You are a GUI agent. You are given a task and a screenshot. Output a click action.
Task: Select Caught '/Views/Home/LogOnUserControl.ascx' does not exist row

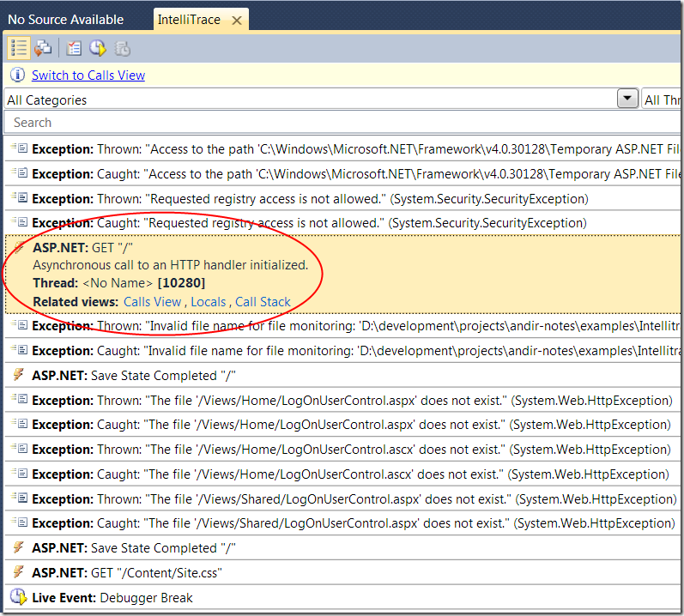[x=342, y=474]
